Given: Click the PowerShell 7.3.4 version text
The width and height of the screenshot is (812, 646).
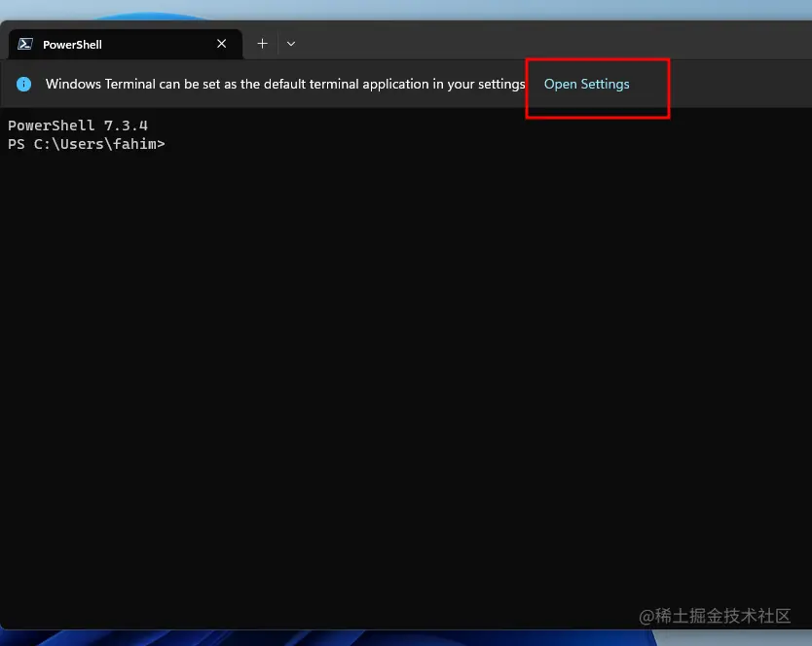Looking at the screenshot, I should [x=78, y=126].
